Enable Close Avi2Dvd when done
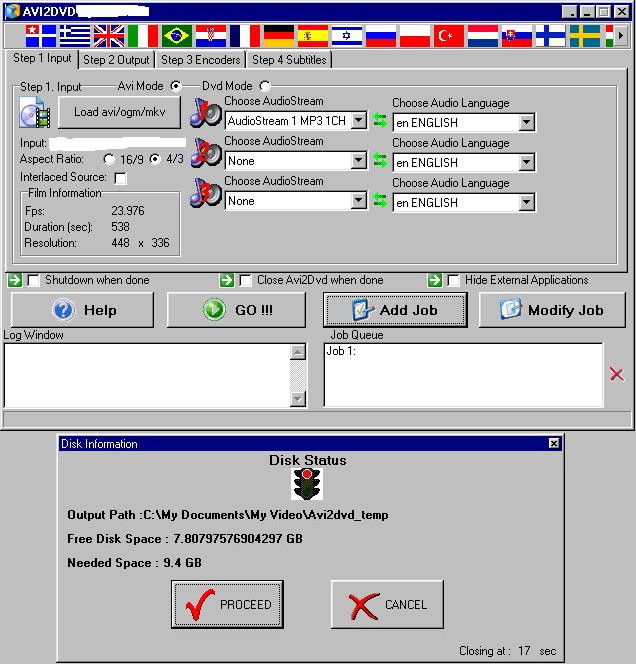 245,280
